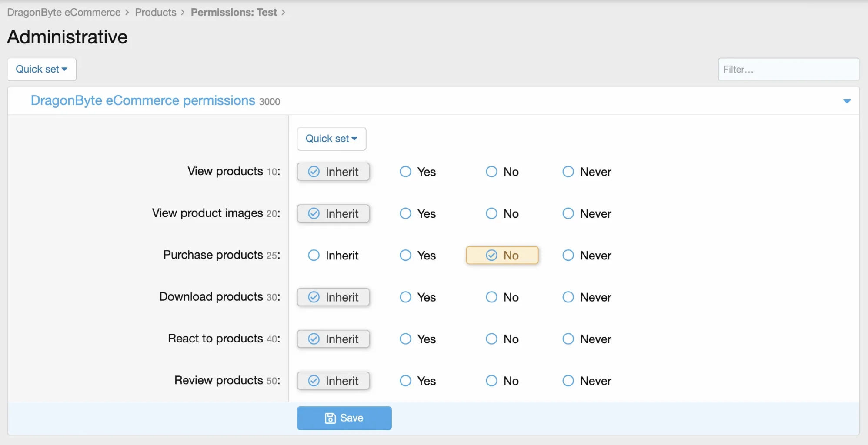Select Yes for View product images
The image size is (868, 445).
[418, 213]
